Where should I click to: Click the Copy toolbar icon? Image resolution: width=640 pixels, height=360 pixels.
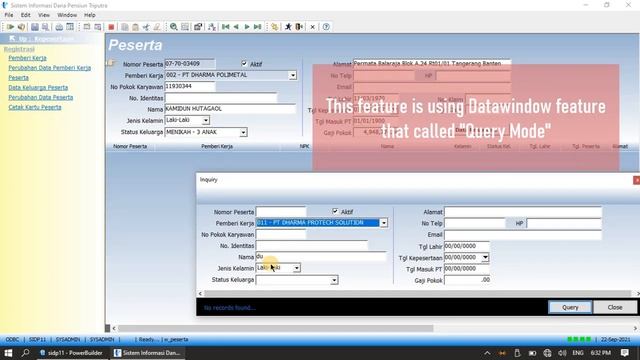124,27
